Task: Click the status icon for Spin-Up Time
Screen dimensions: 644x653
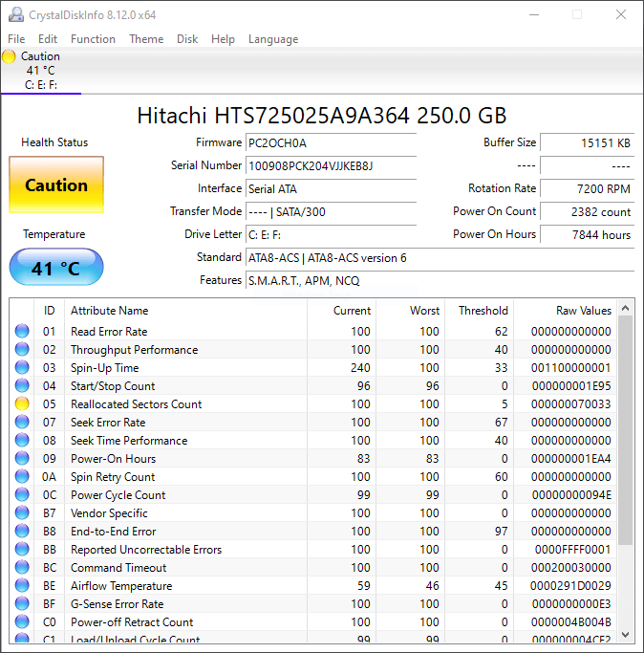Action: click(22, 367)
